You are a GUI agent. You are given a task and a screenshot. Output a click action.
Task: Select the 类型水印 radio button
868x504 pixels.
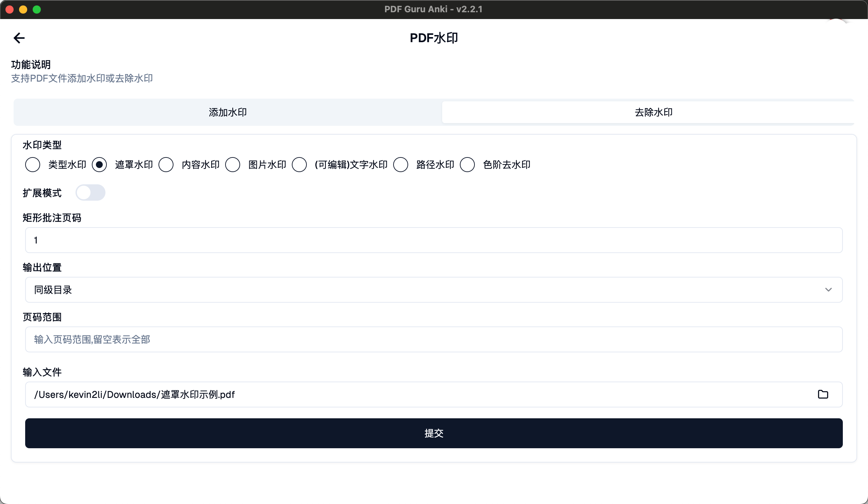[x=33, y=165]
